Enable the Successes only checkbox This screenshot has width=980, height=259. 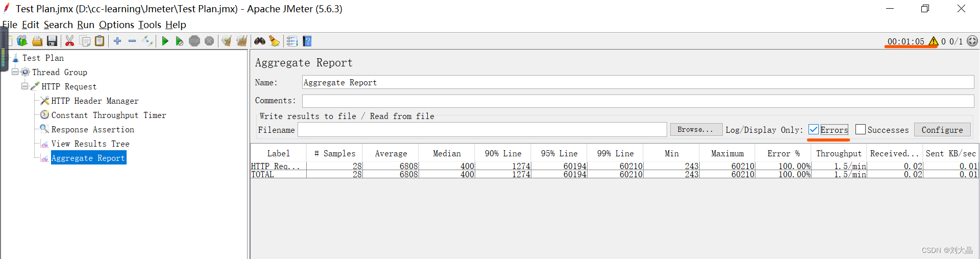861,130
